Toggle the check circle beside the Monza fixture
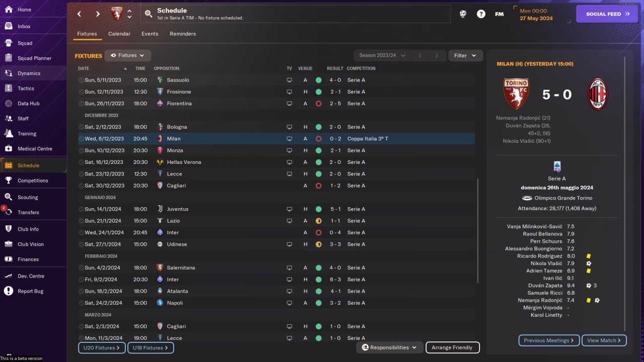This screenshot has height=362, width=644. (x=81, y=150)
